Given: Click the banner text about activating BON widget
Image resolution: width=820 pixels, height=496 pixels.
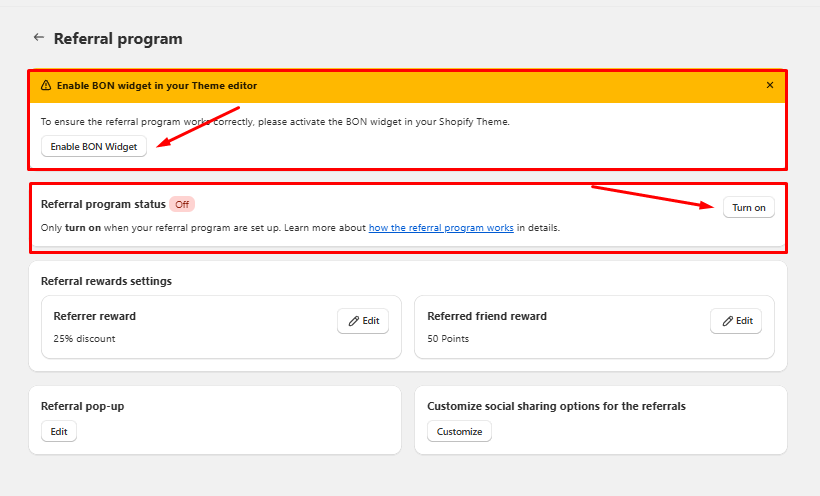Looking at the screenshot, I should click(x=275, y=121).
